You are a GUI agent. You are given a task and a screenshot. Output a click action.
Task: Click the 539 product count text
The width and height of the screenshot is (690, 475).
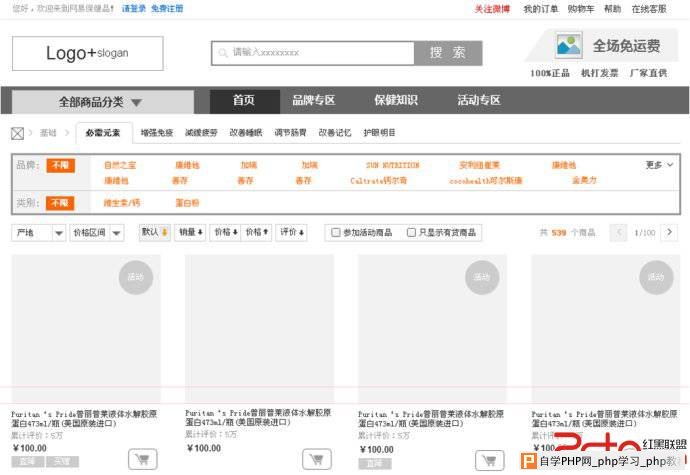click(559, 232)
